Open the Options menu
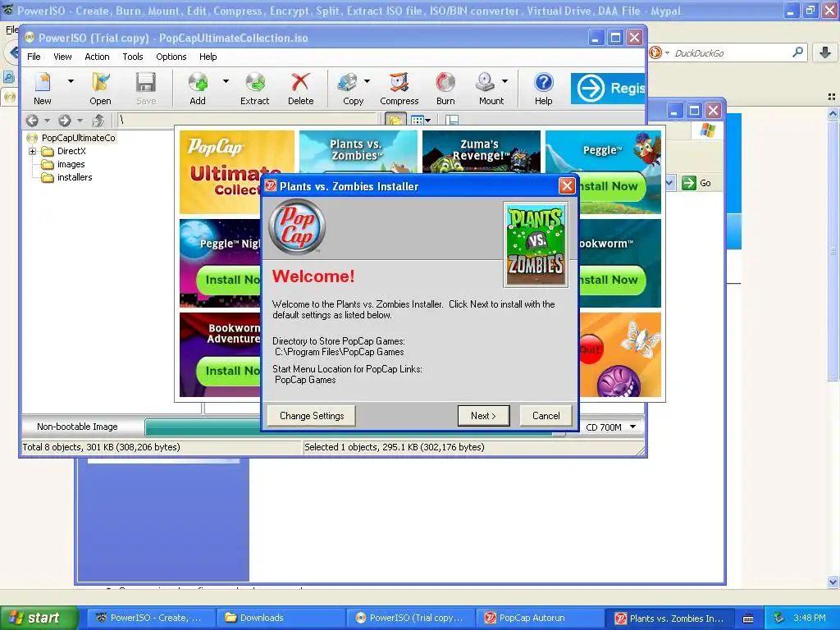Viewport: 840px width, 630px height. [171, 57]
